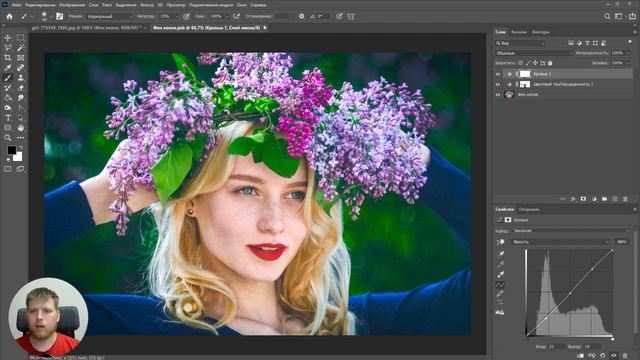Select the Eyedropper tool in the toolbox
This screenshot has width=640, height=360.
tap(8, 68)
